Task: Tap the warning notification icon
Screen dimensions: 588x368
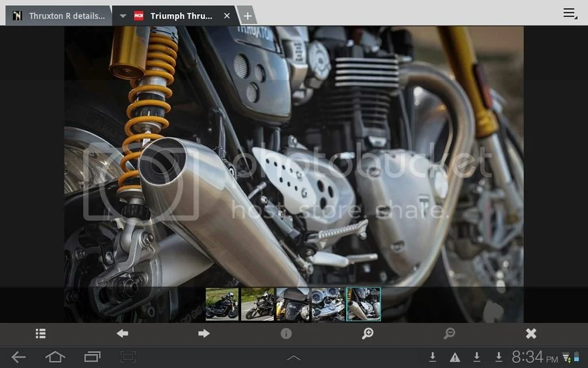Action: (455, 356)
